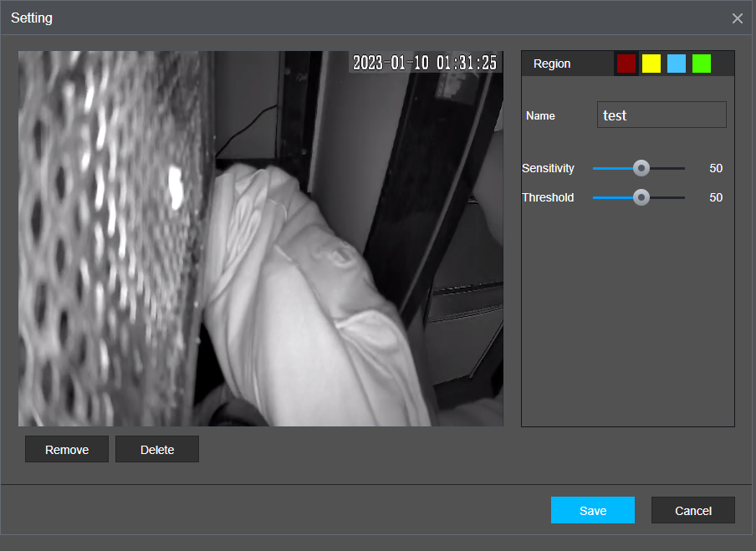Click the Sensitivity label
The image size is (756, 551).
549,168
